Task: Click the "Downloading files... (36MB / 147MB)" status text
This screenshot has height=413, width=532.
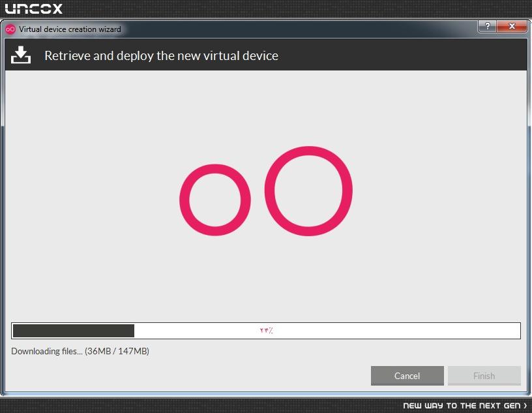Action: [80, 351]
